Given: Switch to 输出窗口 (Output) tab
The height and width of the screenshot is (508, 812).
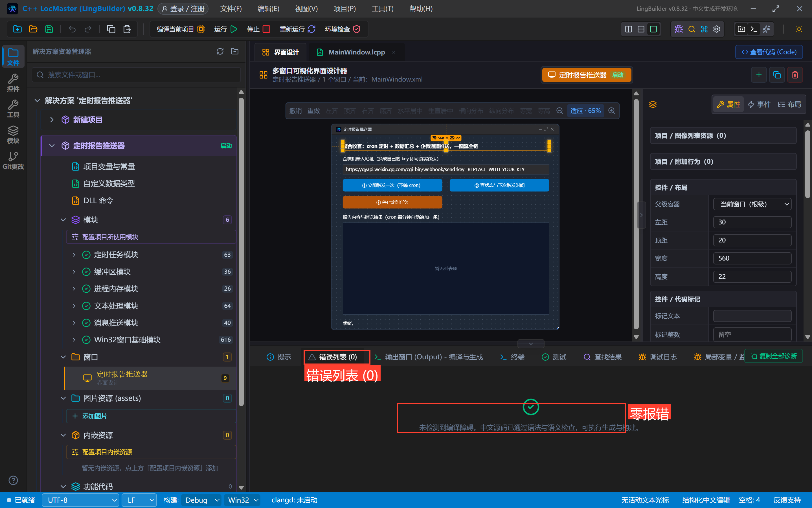Looking at the screenshot, I should pos(429,357).
